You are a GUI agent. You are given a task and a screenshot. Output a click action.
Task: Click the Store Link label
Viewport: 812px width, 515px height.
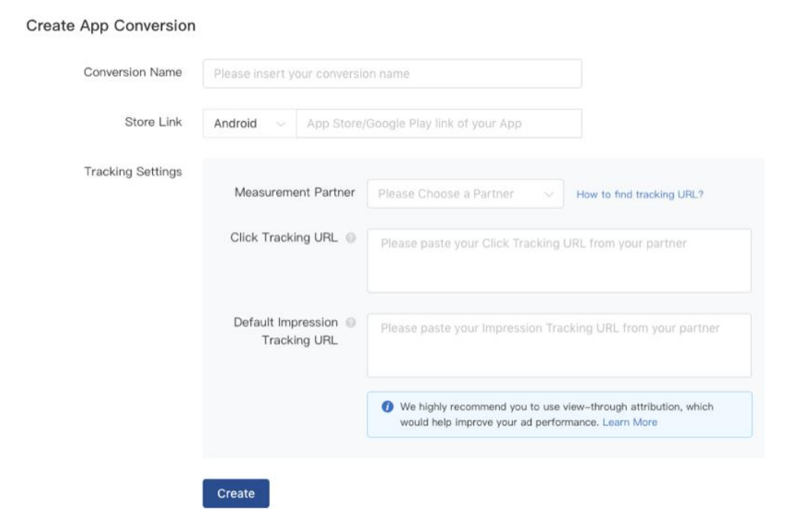(x=154, y=122)
